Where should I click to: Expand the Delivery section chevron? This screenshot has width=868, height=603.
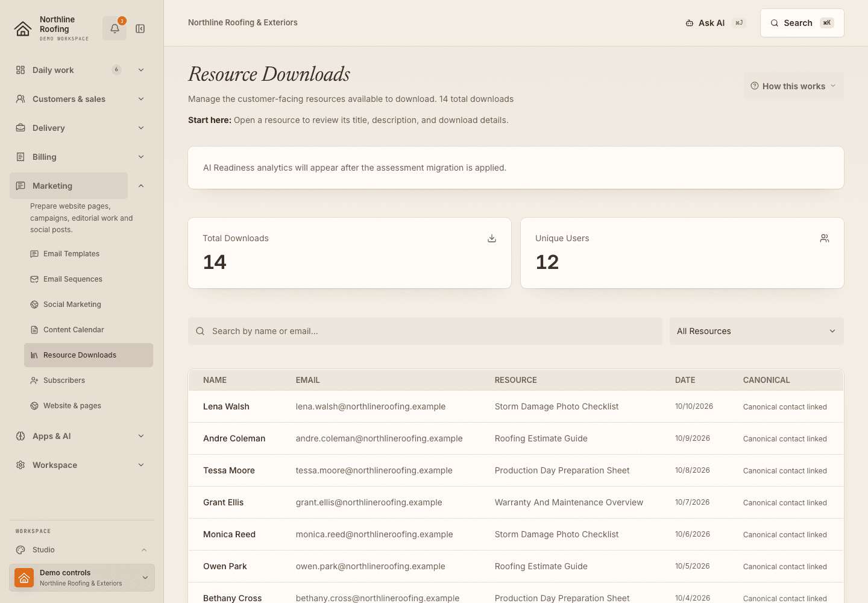(x=141, y=128)
